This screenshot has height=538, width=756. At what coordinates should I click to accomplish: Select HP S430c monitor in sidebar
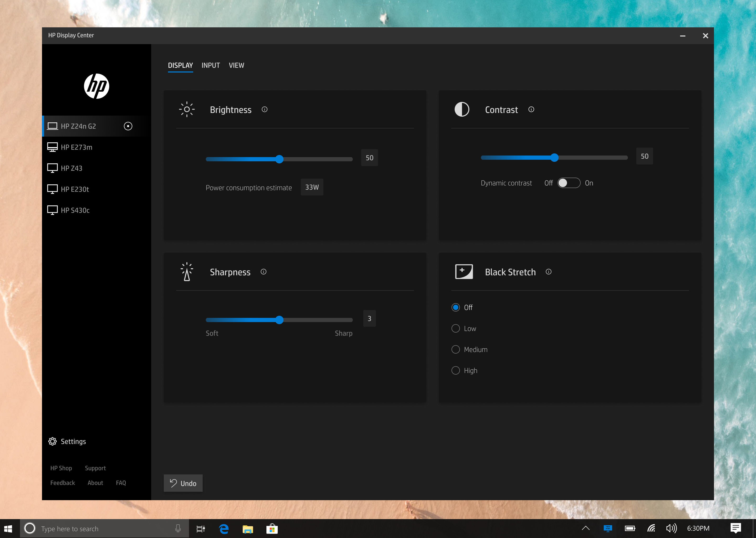click(x=96, y=210)
